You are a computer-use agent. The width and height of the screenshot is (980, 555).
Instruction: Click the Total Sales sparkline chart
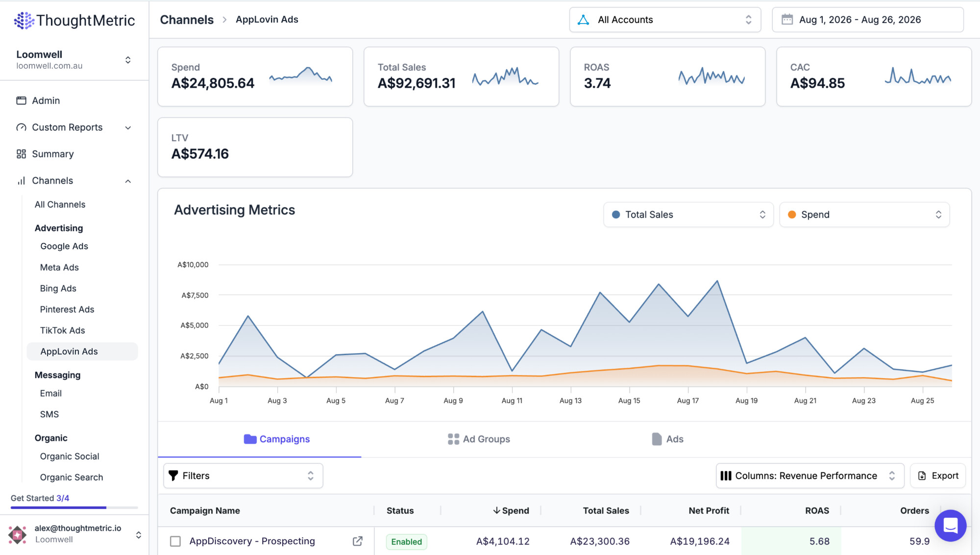pos(505,76)
